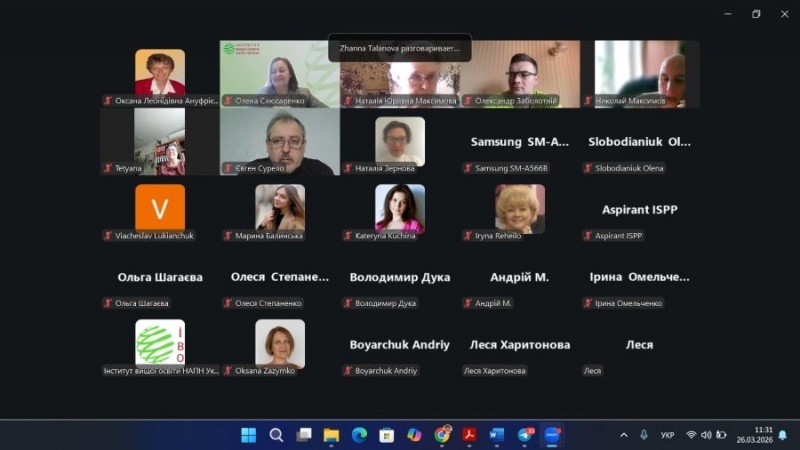The height and width of the screenshot is (450, 800).
Task: Open Adobe Acrobat from the taskbar
Action: click(x=470, y=435)
